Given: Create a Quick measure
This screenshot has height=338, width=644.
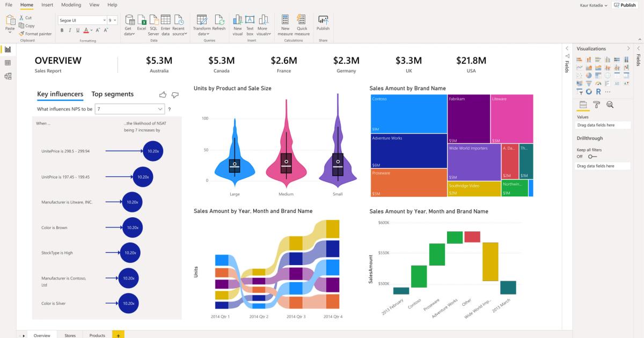Looking at the screenshot, I should (x=302, y=25).
